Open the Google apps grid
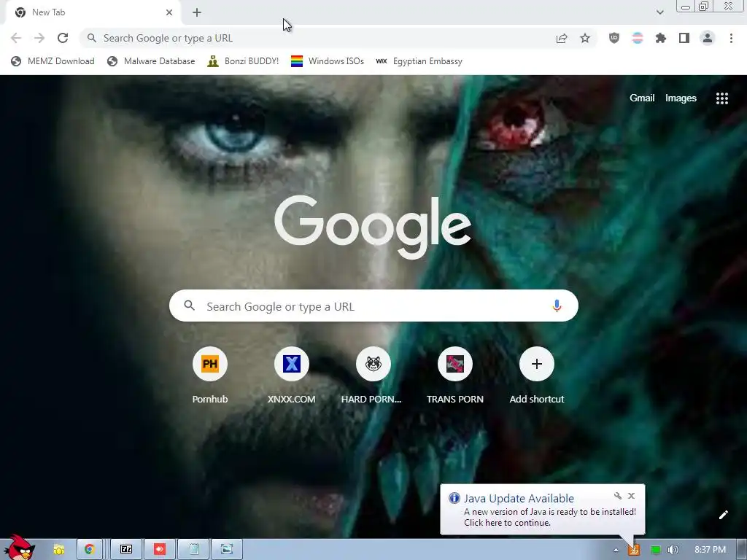 click(721, 98)
